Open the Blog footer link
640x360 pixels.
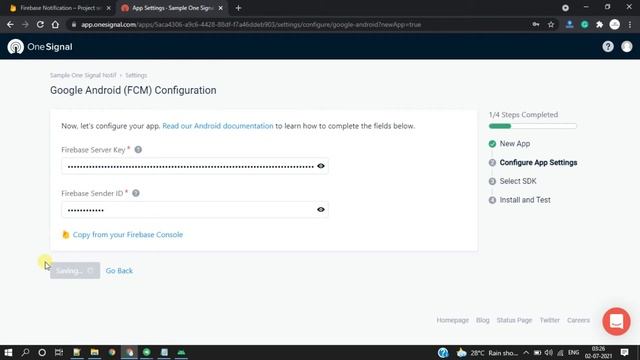[482, 320]
